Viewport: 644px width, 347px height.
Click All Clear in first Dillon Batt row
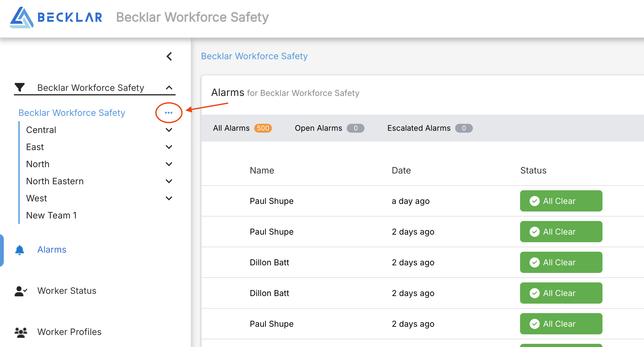(561, 262)
